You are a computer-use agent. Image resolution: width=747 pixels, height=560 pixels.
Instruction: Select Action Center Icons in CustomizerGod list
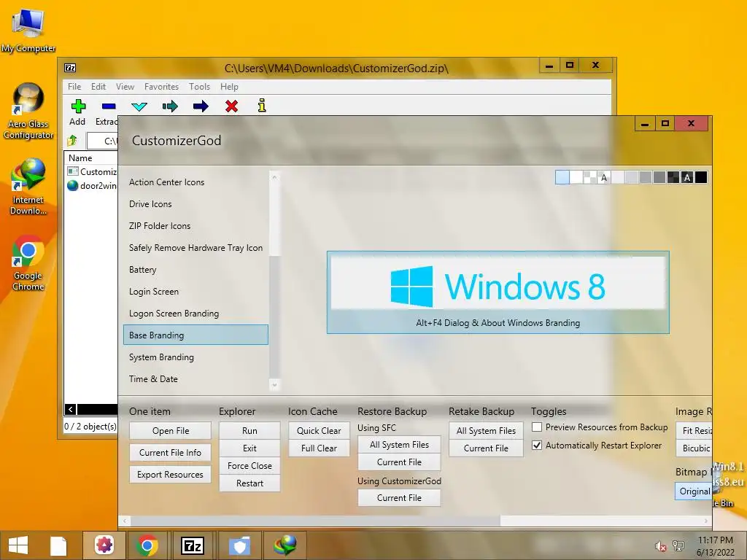click(x=196, y=182)
